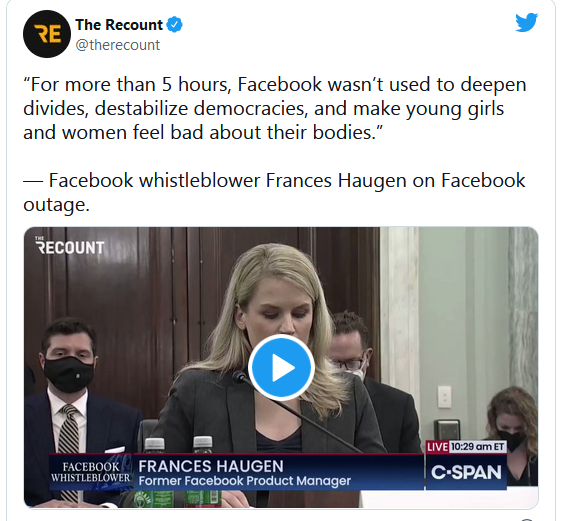Open The Recount profile avatar
Viewport: 566px width, 521px height.
tap(47, 34)
